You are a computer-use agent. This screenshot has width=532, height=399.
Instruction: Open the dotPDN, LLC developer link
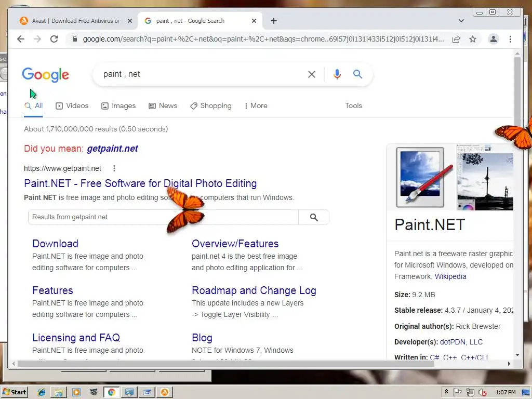461,342
